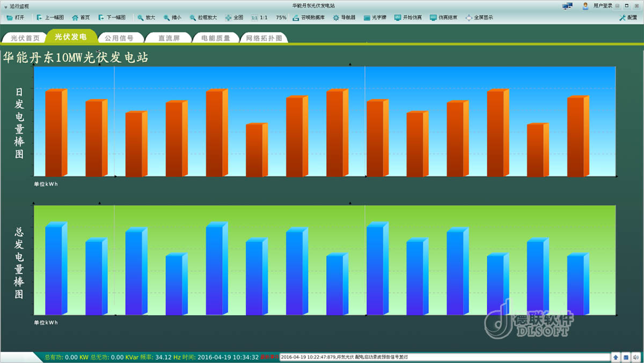Open 配置 configuration settings
This screenshot has width=644, height=363.
tap(628, 17)
